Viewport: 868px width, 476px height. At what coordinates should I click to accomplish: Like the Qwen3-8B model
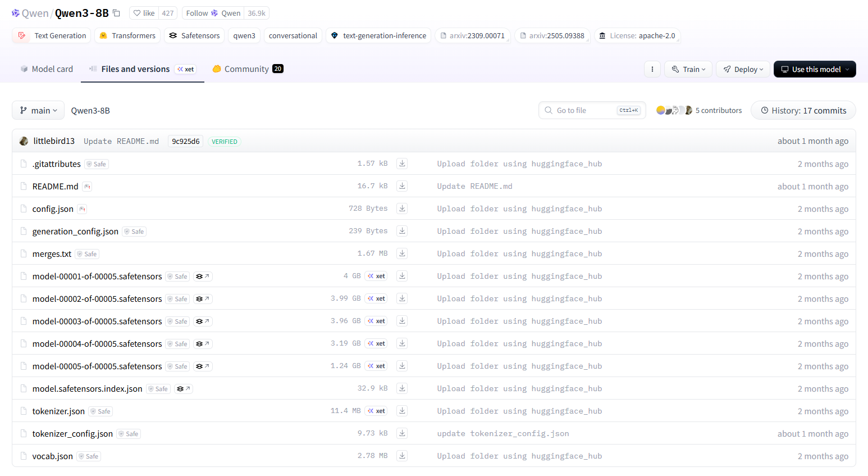144,13
